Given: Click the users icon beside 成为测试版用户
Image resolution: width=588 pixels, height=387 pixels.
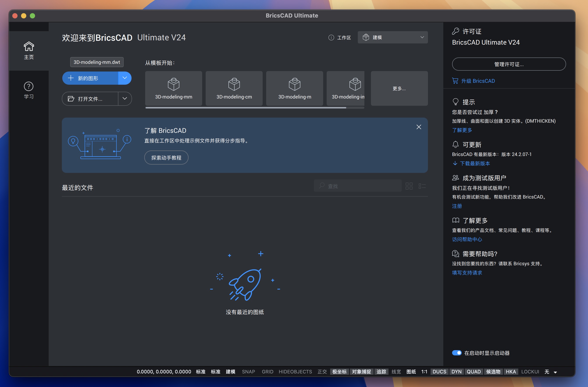Looking at the screenshot, I should pos(455,177).
